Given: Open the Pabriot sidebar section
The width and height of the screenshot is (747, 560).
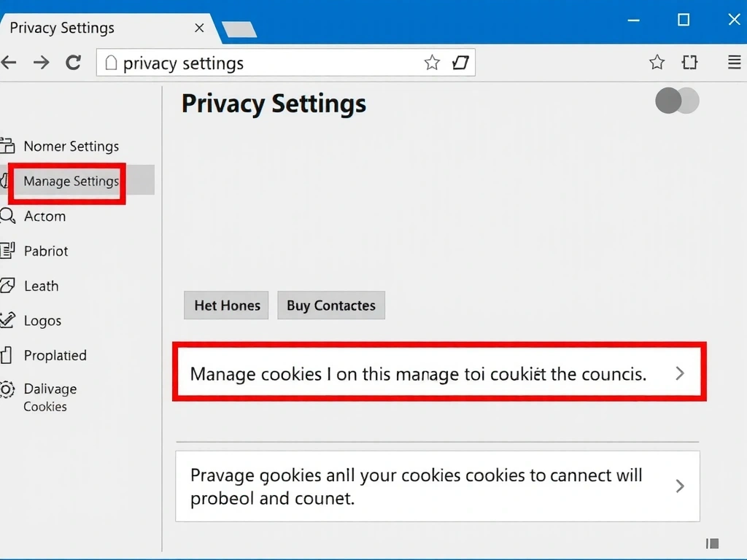Looking at the screenshot, I should click(46, 251).
